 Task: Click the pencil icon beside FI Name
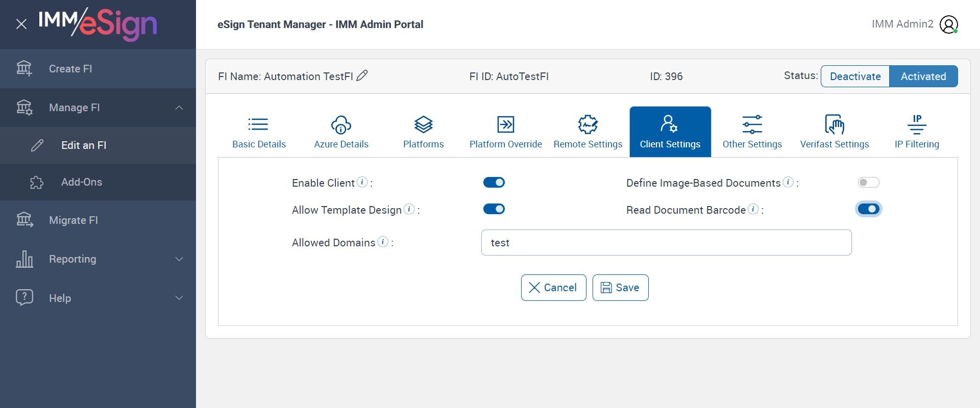pos(362,76)
